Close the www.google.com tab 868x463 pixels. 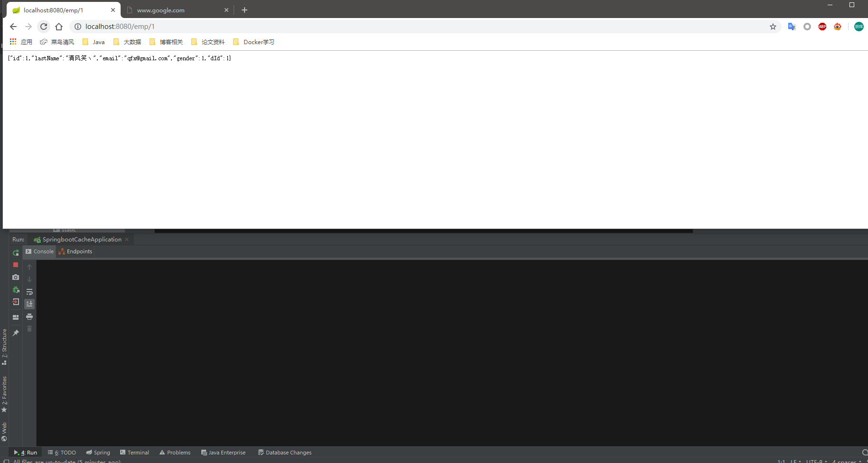(x=226, y=10)
